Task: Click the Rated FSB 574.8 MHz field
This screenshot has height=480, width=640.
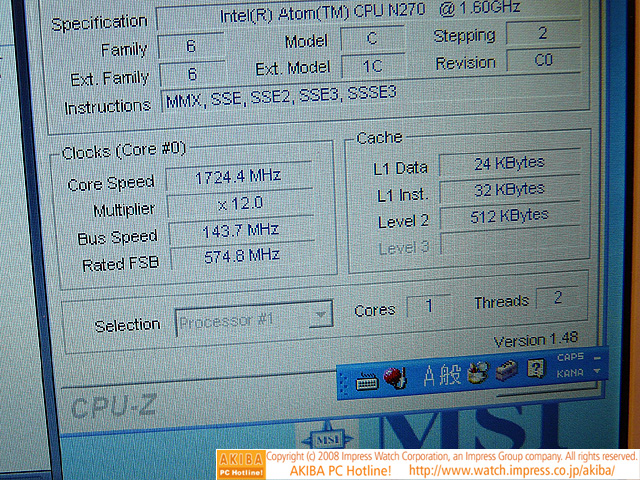Action: click(240, 259)
